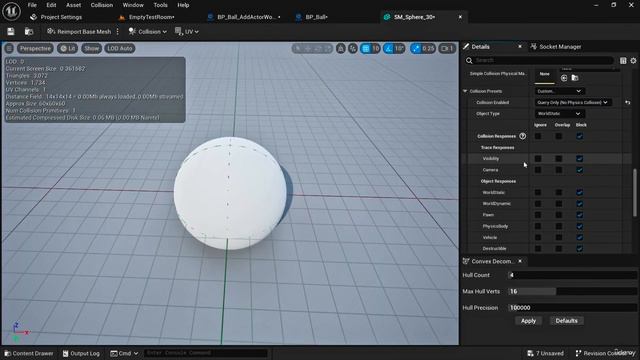Open the Collision menu
This screenshot has width=640, height=360.
tap(102, 5)
